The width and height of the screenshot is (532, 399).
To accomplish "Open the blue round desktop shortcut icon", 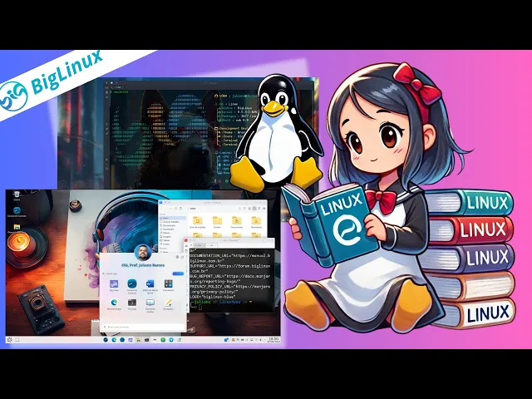I will click(17, 210).
